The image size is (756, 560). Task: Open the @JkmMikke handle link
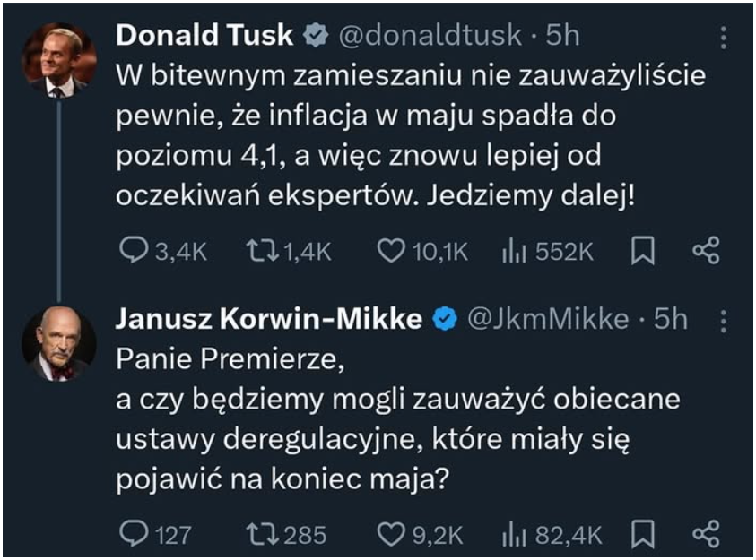pos(548,318)
